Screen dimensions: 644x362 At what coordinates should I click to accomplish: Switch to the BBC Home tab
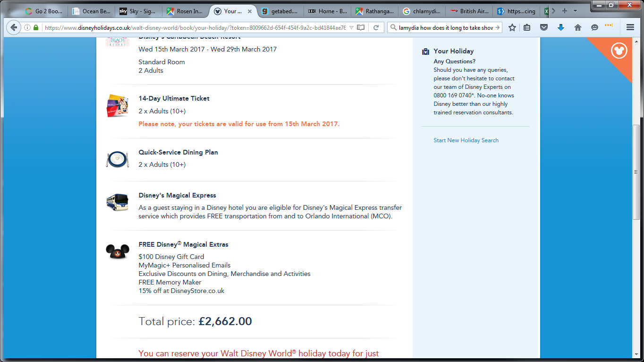327,11
